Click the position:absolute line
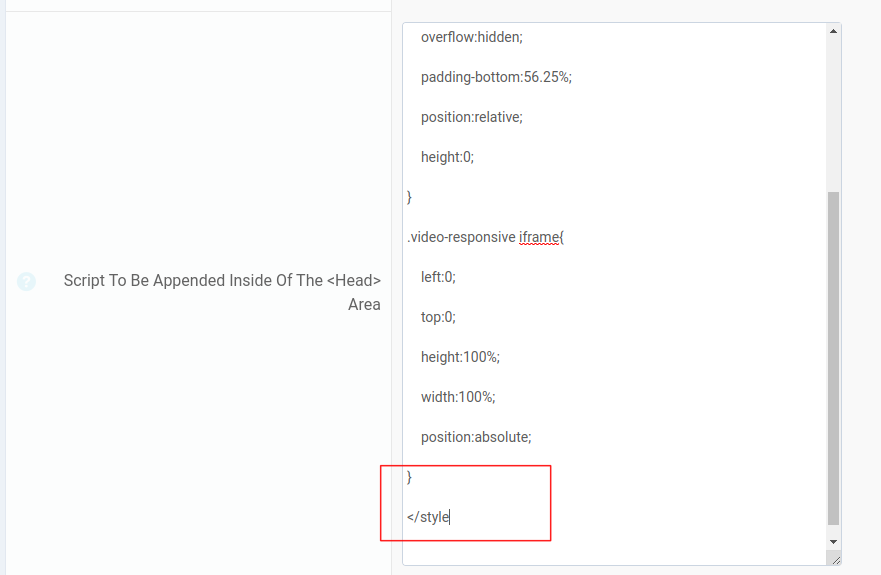Screen dimensions: 881x575 pyautogui.click(x=476, y=437)
